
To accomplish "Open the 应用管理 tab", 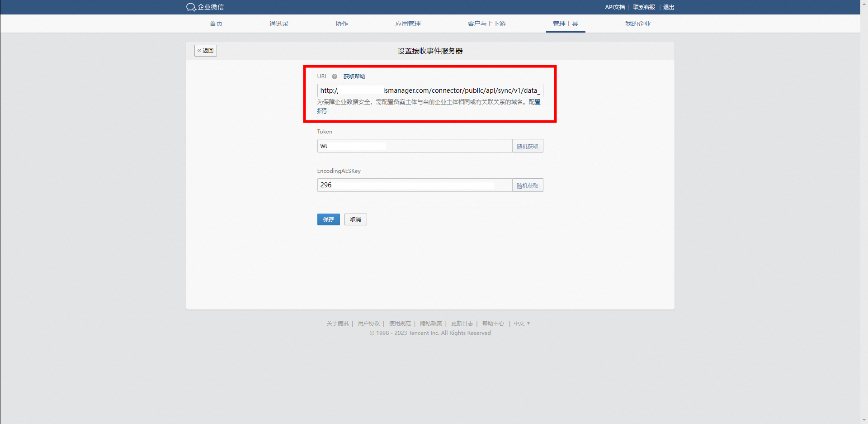I will 408,24.
